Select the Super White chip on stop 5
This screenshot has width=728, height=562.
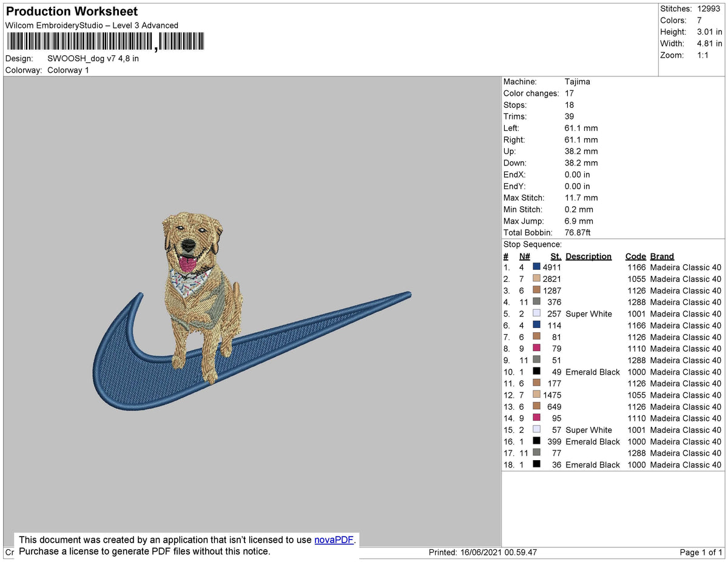point(536,313)
